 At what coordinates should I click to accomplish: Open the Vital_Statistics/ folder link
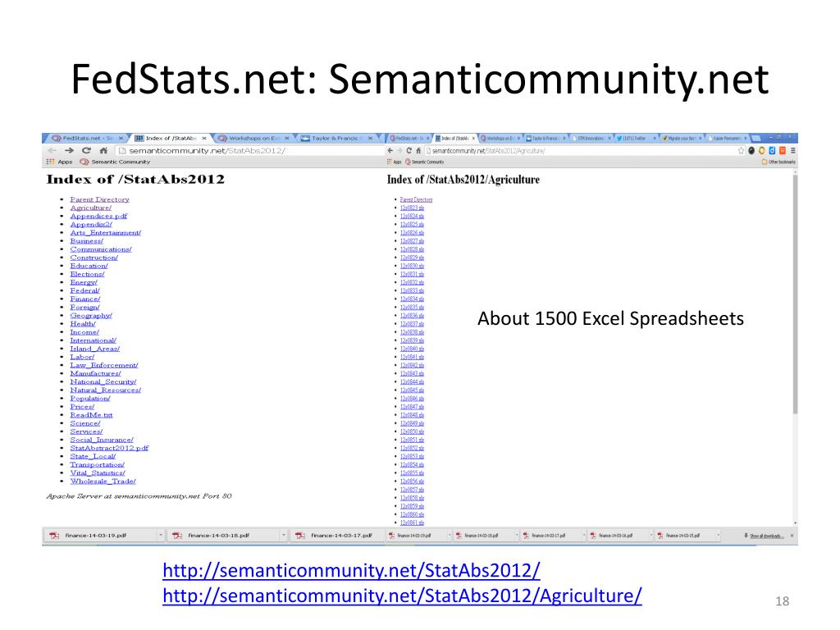click(x=98, y=473)
